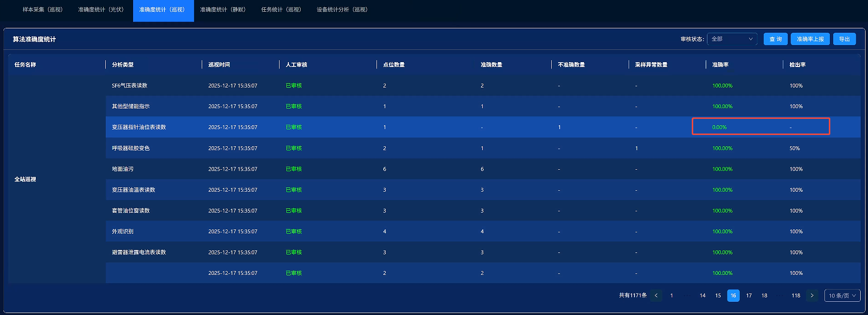This screenshot has height=315, width=868.
Task: Switch to 准确度统计（光伏）tab
Action: tap(101, 10)
